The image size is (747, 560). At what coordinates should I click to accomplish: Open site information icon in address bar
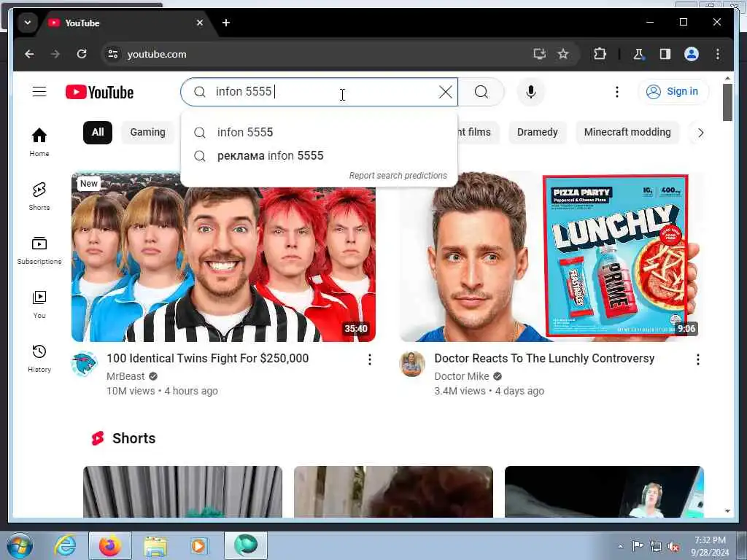[x=113, y=54]
